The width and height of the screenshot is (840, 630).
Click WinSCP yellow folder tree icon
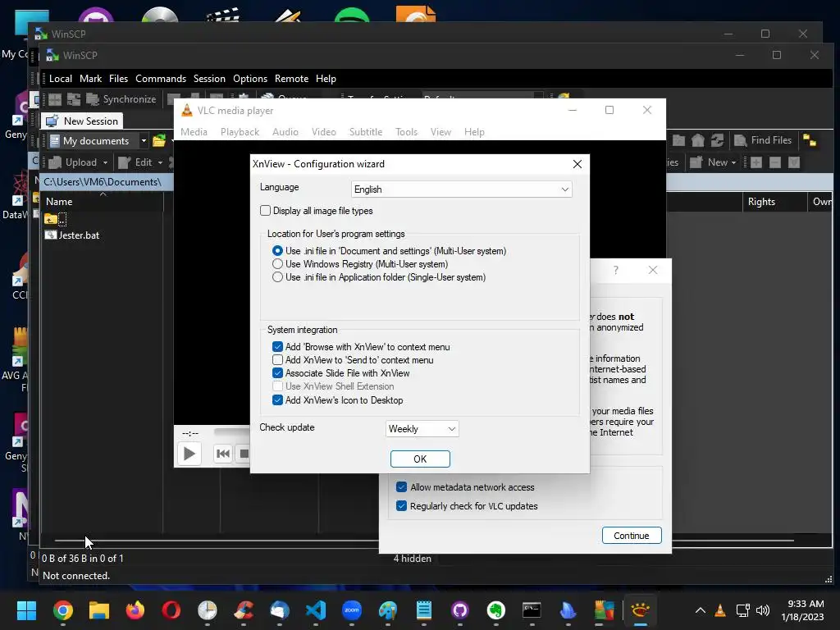[810, 140]
